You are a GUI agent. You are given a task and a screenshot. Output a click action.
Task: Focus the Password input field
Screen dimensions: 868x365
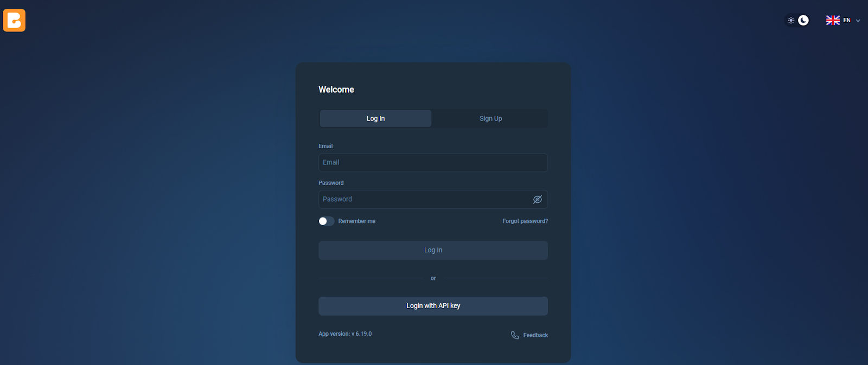(x=433, y=200)
